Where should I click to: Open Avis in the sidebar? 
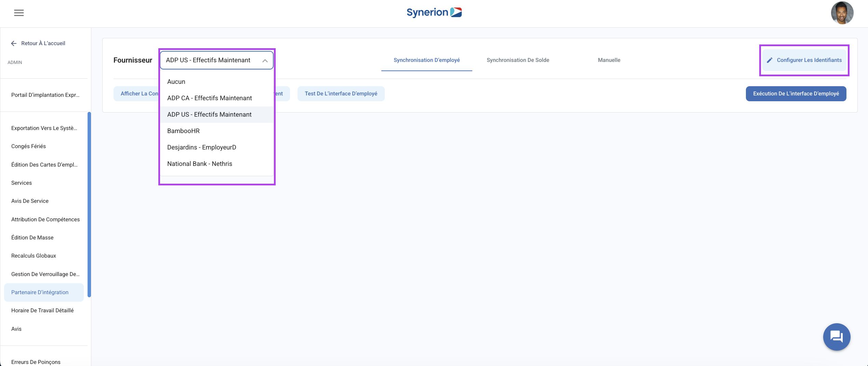click(x=44, y=329)
